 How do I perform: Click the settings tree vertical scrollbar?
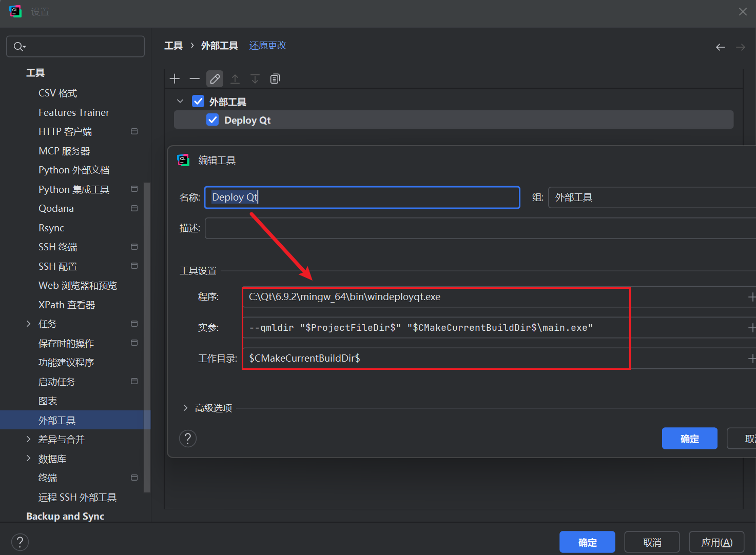(x=147, y=338)
